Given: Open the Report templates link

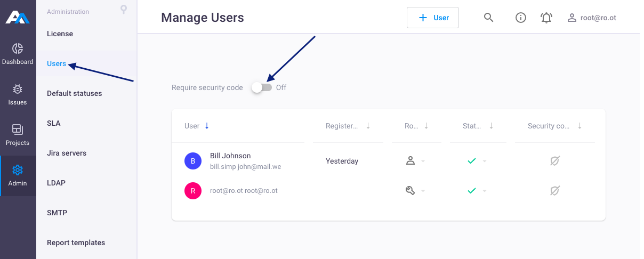Looking at the screenshot, I should pos(76,242).
